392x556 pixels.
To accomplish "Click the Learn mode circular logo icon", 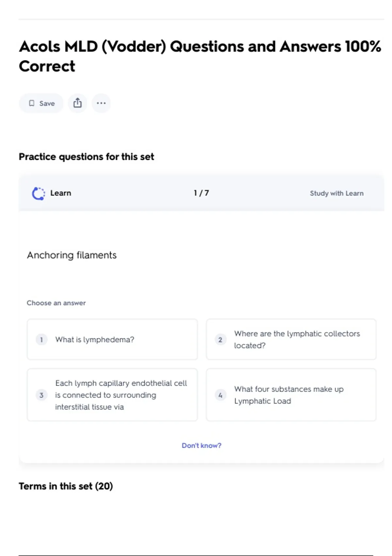I will (x=38, y=193).
